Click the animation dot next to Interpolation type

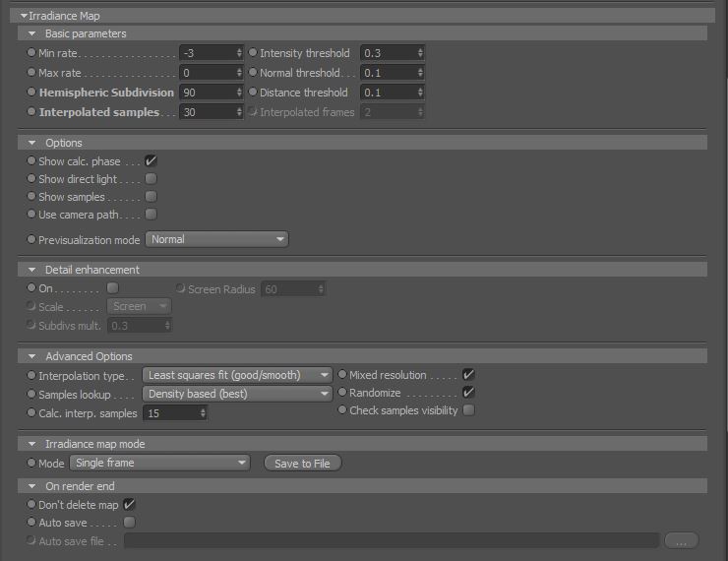pos(31,375)
